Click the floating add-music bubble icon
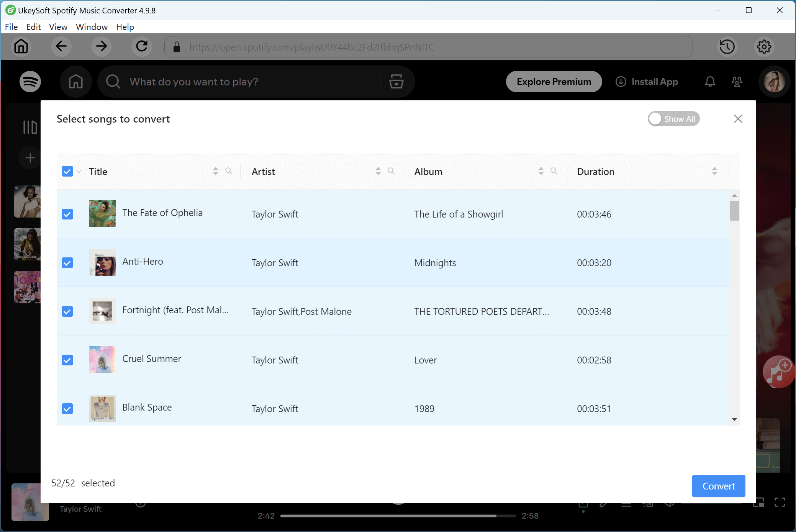This screenshot has width=796, height=532. coord(778,371)
